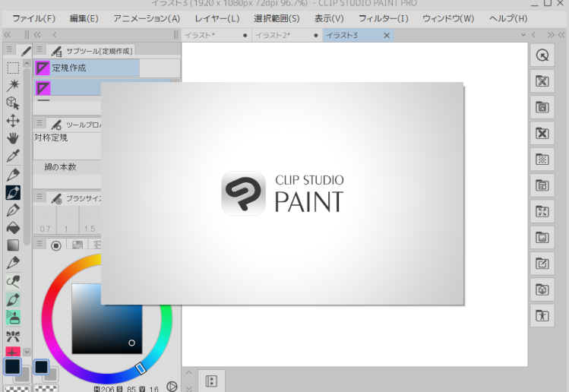The image size is (569, 392).
Task: Open the pose figure material folder
Action: 542,316
